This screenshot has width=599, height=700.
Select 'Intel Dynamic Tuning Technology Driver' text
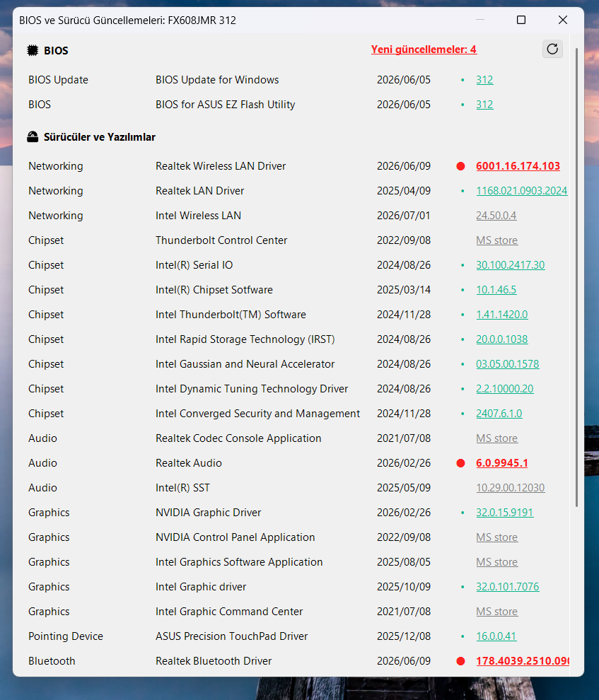(x=251, y=389)
